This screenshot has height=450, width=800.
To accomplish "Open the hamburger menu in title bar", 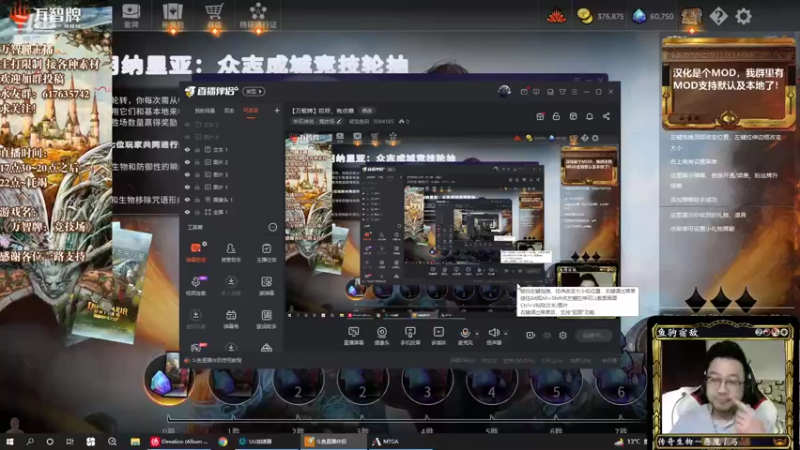I will (x=574, y=92).
